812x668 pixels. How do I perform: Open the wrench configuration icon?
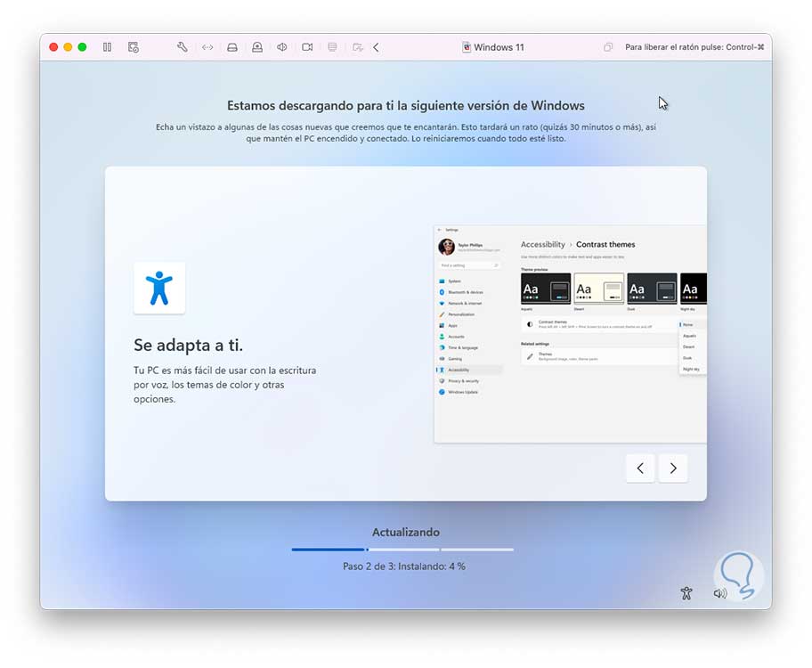point(182,47)
